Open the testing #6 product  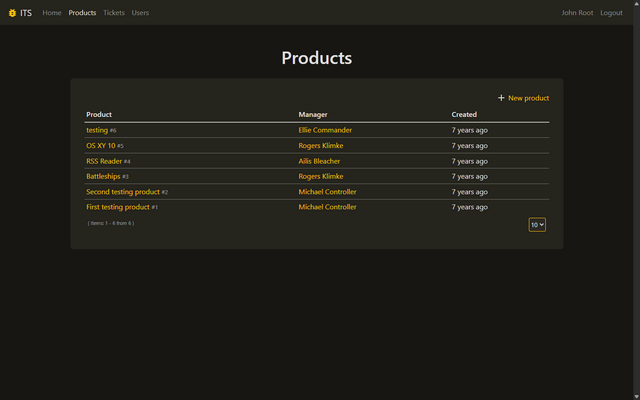click(97, 130)
